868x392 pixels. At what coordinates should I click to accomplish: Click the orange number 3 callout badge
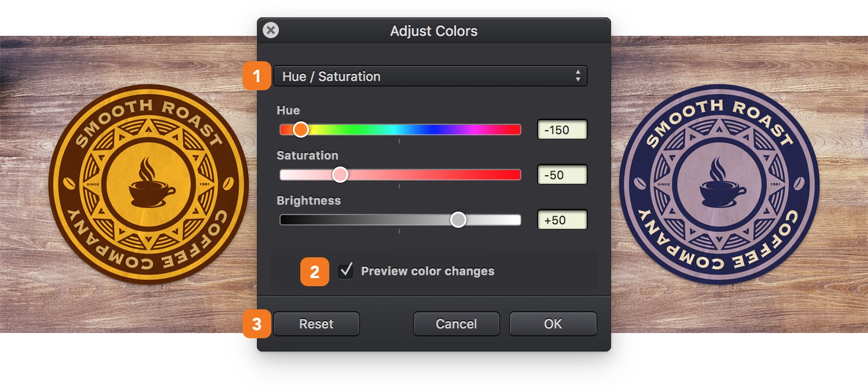(x=257, y=324)
